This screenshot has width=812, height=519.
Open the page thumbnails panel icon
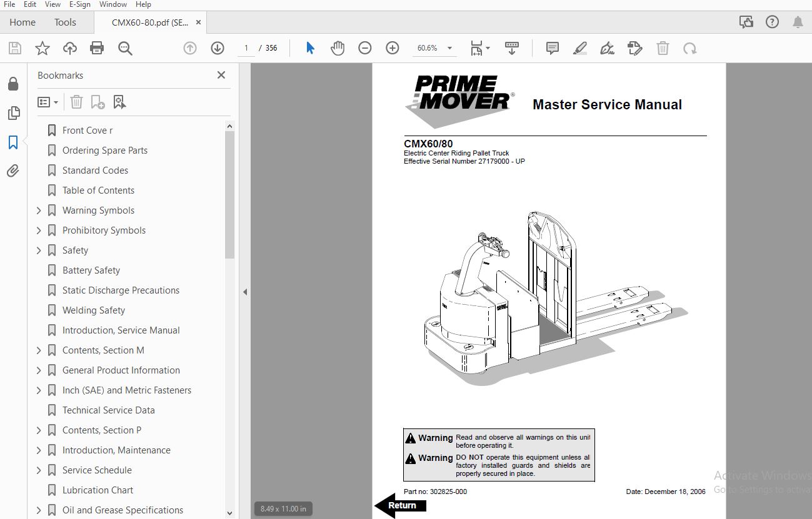[13, 113]
